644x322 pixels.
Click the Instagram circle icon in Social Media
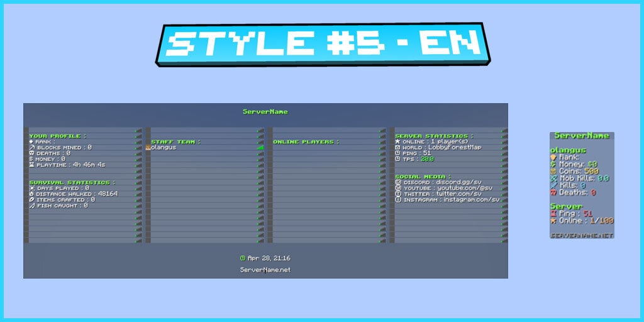(x=397, y=199)
